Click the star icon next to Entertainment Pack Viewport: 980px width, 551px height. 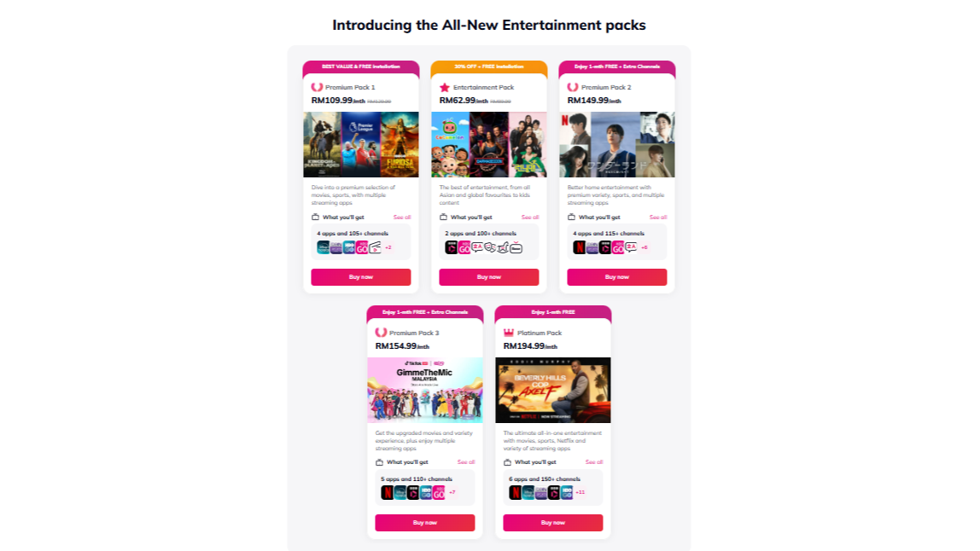coord(445,88)
